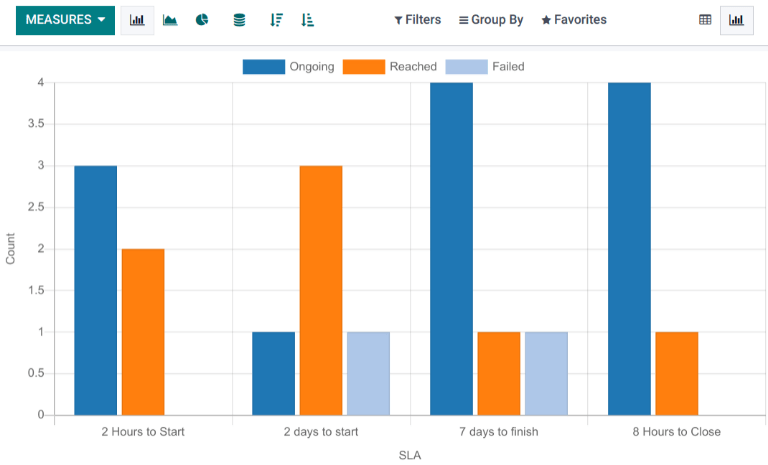This screenshot has width=768, height=465.
Task: Click Failed bar for 7 days to finish
Action: point(546,373)
